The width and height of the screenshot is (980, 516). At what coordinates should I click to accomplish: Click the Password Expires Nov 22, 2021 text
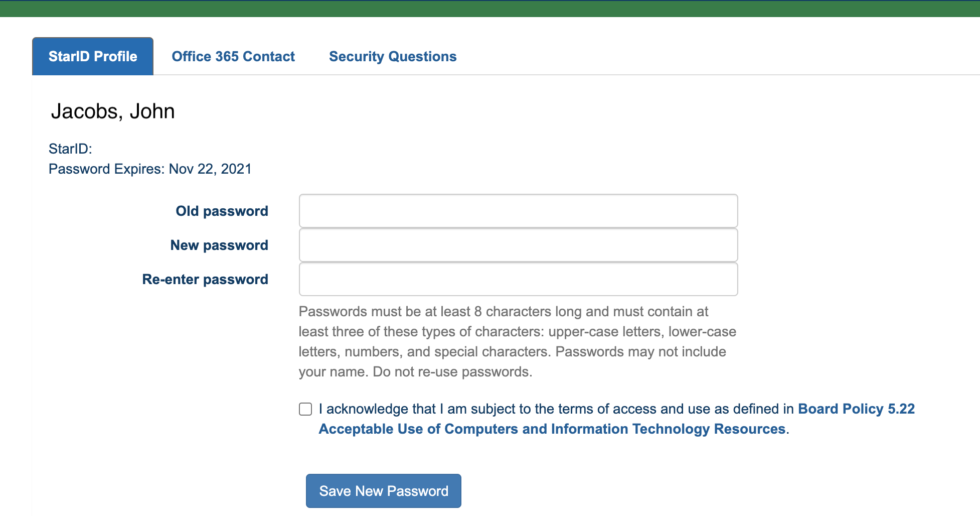point(150,169)
